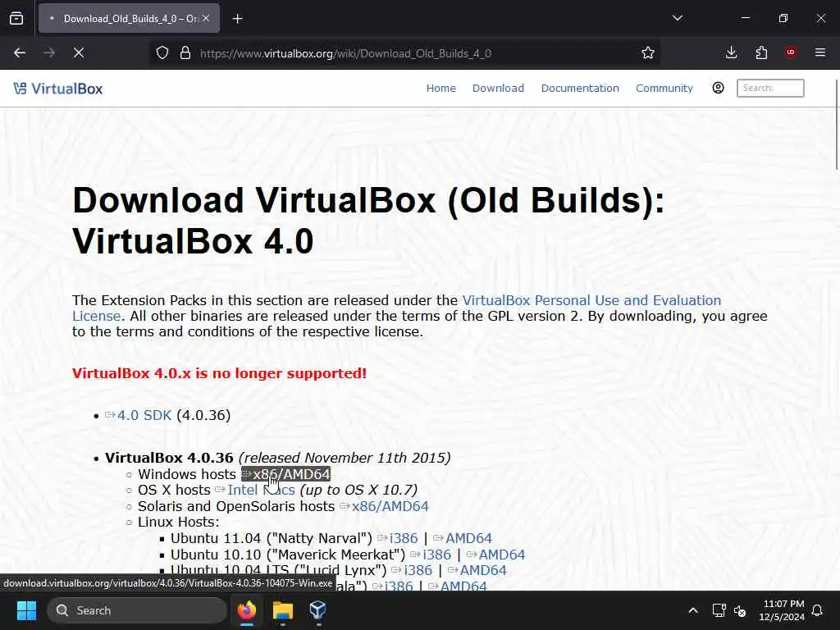840x630 pixels.
Task: Click the Firefox View icon in tab strip
Action: [x=16, y=18]
